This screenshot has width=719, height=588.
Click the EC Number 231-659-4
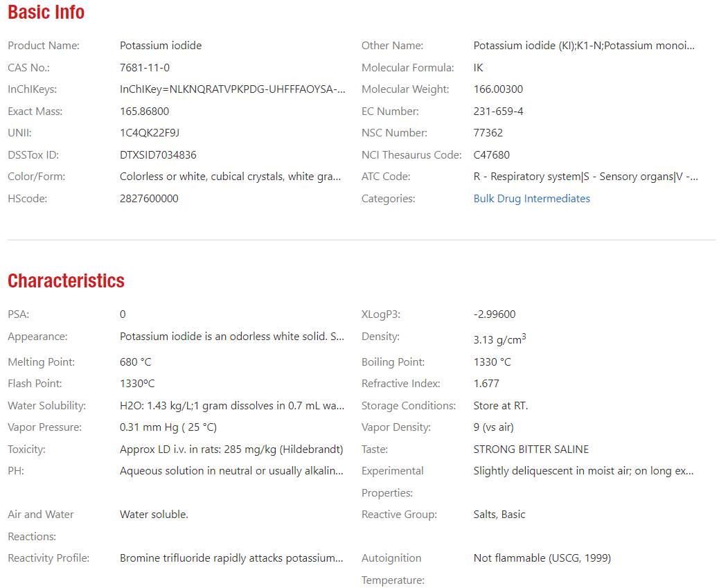498,112
